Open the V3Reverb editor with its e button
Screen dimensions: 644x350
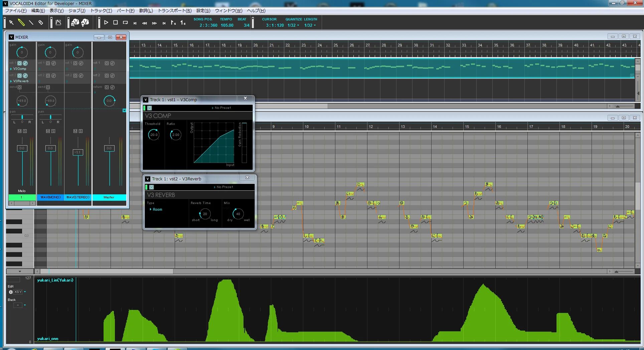point(25,76)
